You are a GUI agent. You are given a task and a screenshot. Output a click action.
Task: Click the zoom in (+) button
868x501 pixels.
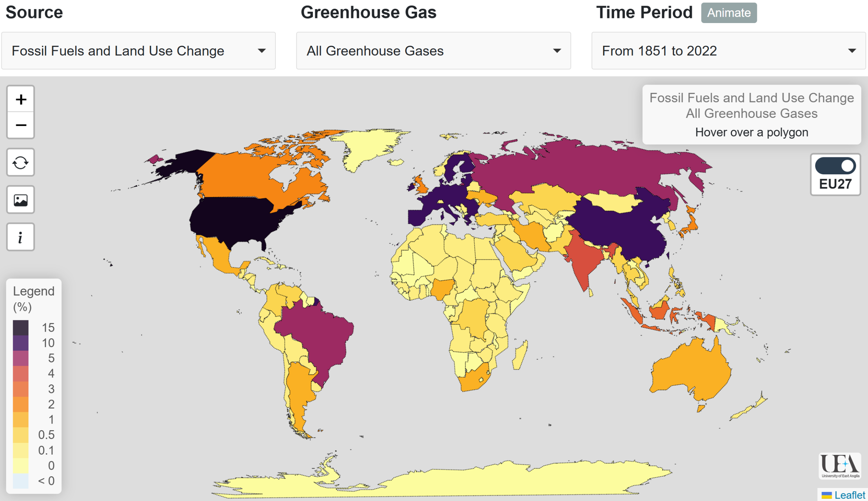tap(21, 100)
